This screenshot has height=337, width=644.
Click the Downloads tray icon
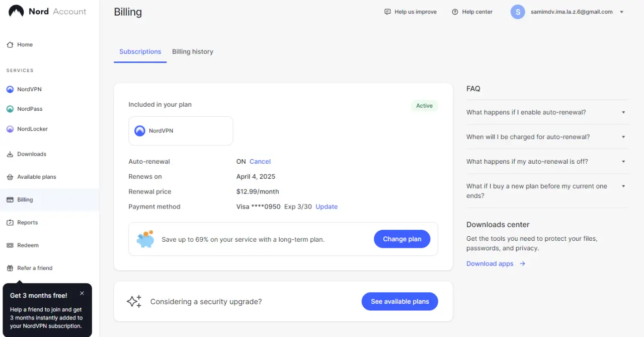[10, 154]
